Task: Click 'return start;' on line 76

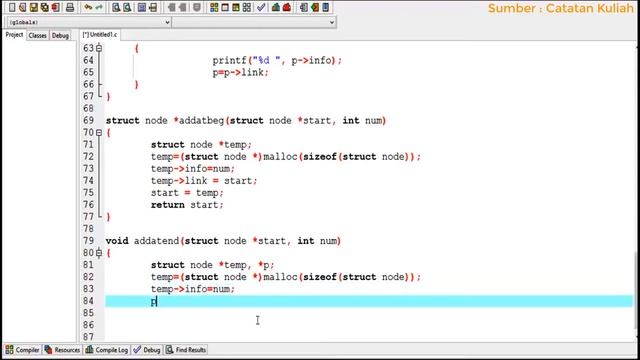Action: pyautogui.click(x=187, y=205)
